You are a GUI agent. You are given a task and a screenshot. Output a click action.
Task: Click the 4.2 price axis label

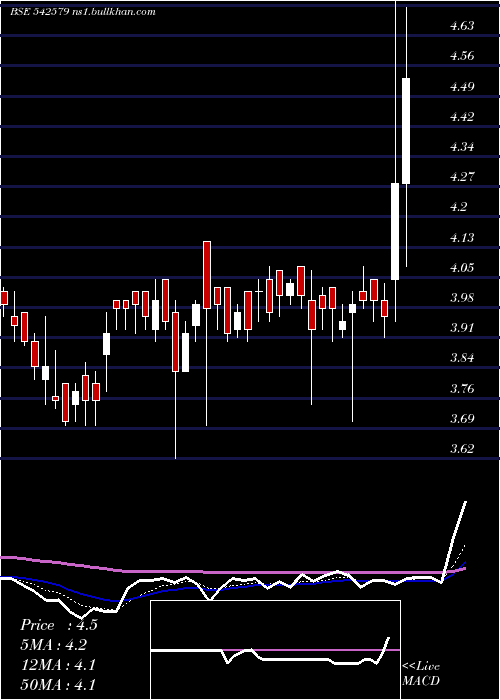tap(458, 207)
